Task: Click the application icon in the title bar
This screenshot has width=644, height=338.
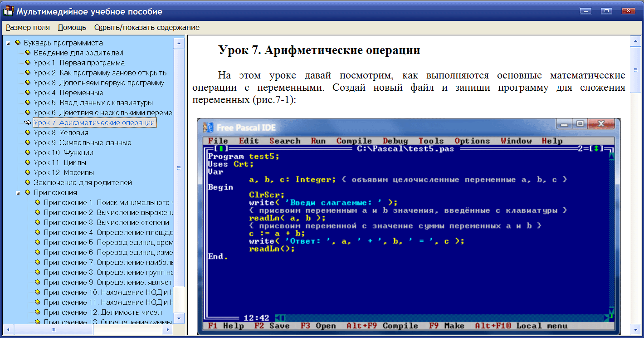Action: [x=8, y=11]
